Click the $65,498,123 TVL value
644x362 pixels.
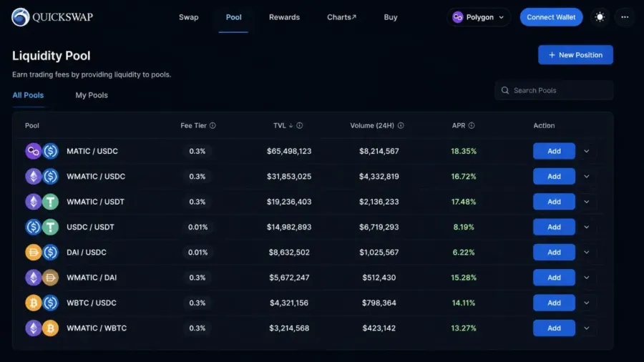289,151
